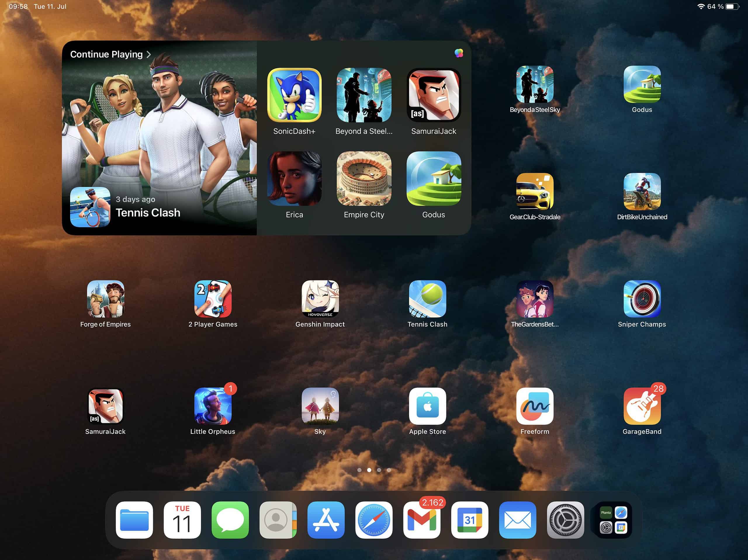Open Erica in the games widget
This screenshot has height=560, width=748.
[x=294, y=178]
